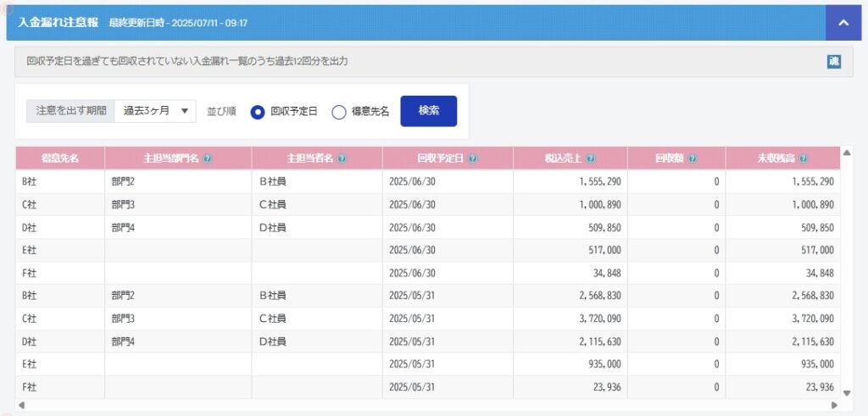Click help icon beside 未収残高 header
868x416 pixels.
pos(804,158)
